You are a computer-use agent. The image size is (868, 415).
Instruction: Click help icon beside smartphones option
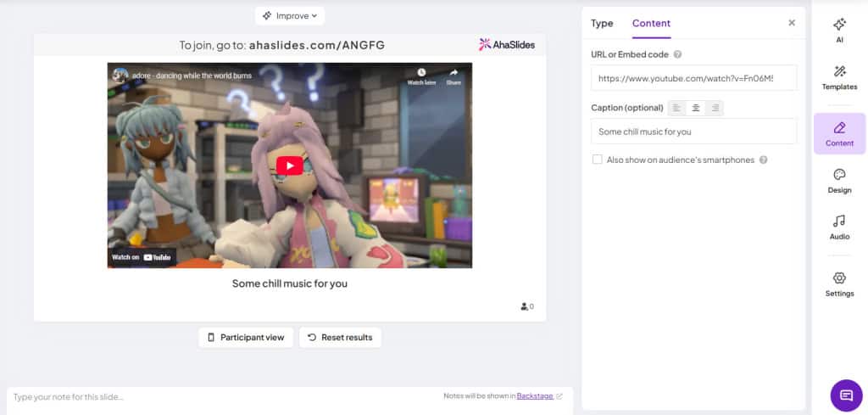click(764, 160)
